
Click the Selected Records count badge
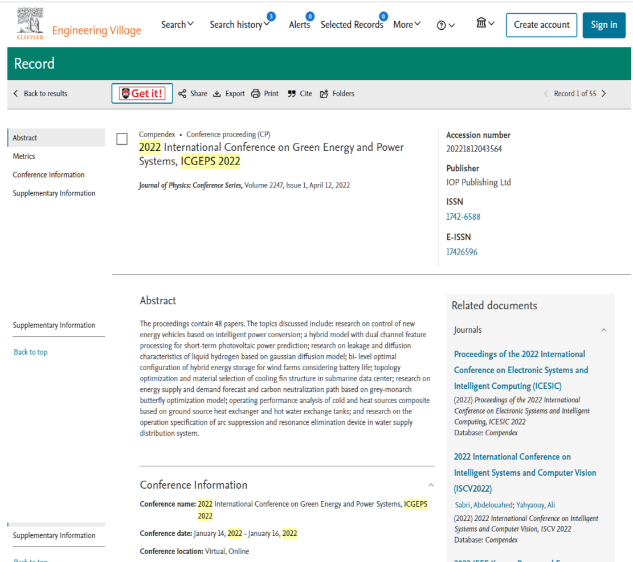click(x=384, y=16)
